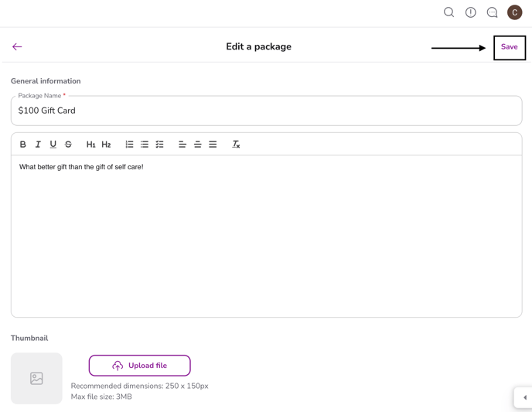Toggle italic formatting
Viewport: 532px width, 412px height.
tap(38, 145)
